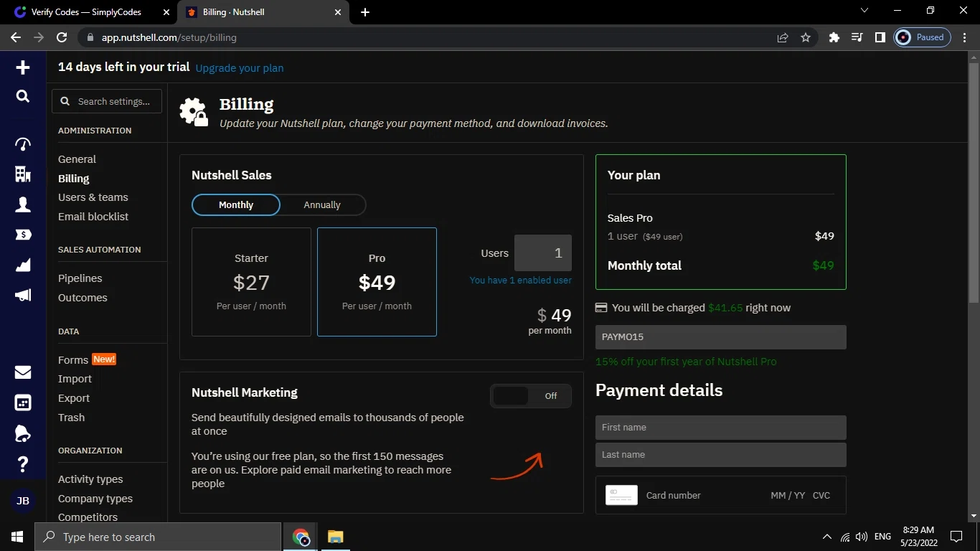Screen dimensions: 980x551
Task: Open the leads dollar tag icon
Action: 23,235
